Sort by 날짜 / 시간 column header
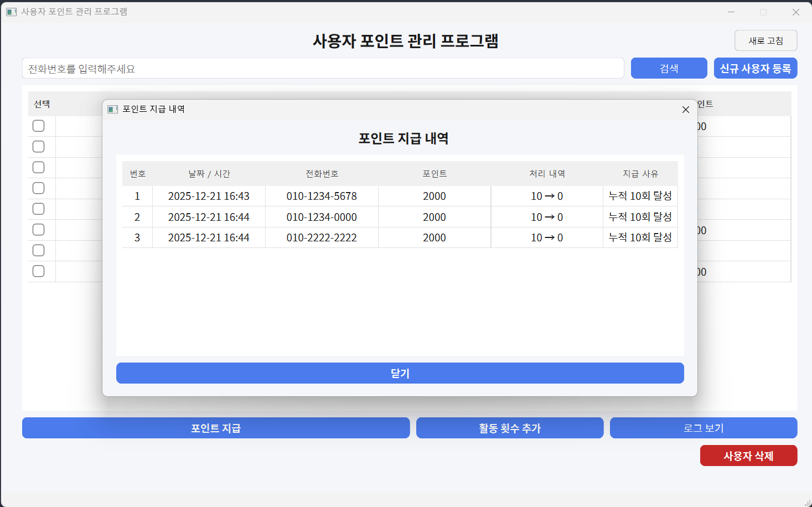Viewport: 812px width, 507px height. click(209, 174)
